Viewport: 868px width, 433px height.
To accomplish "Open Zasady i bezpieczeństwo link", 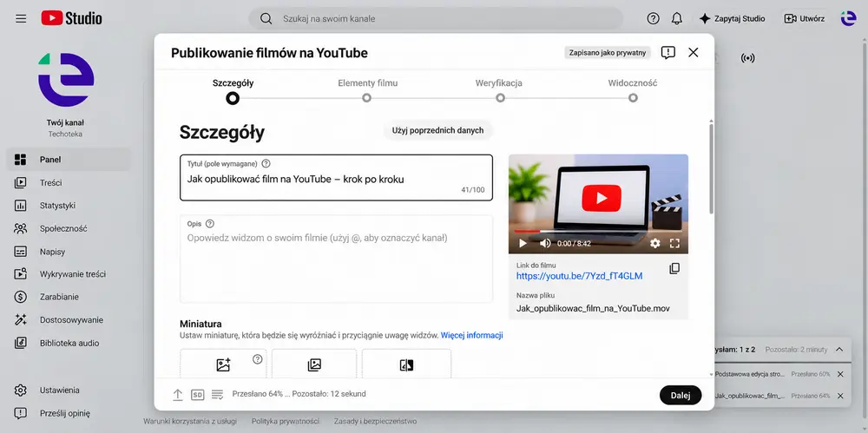I will pos(375,422).
